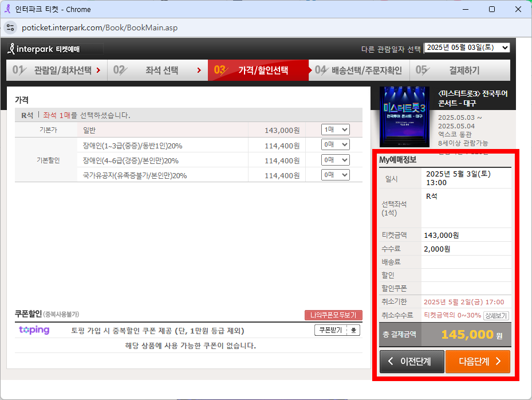Click the 티켓금액의 0~30% text

(452, 315)
